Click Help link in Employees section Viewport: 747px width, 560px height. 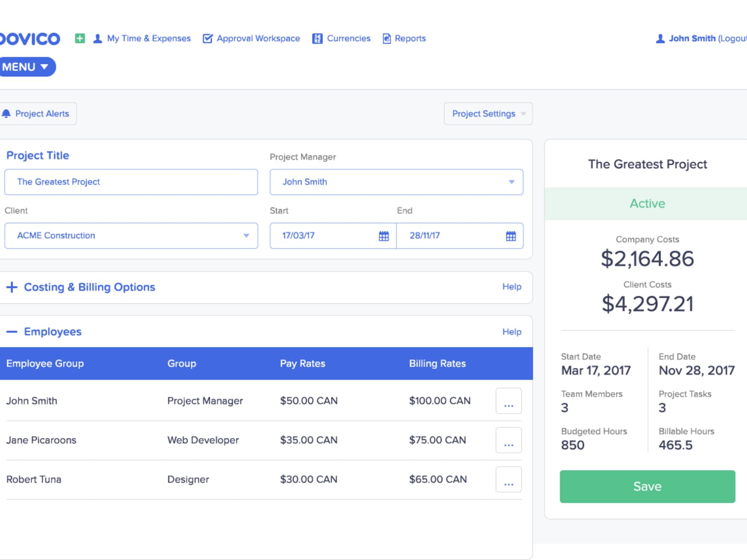511,332
